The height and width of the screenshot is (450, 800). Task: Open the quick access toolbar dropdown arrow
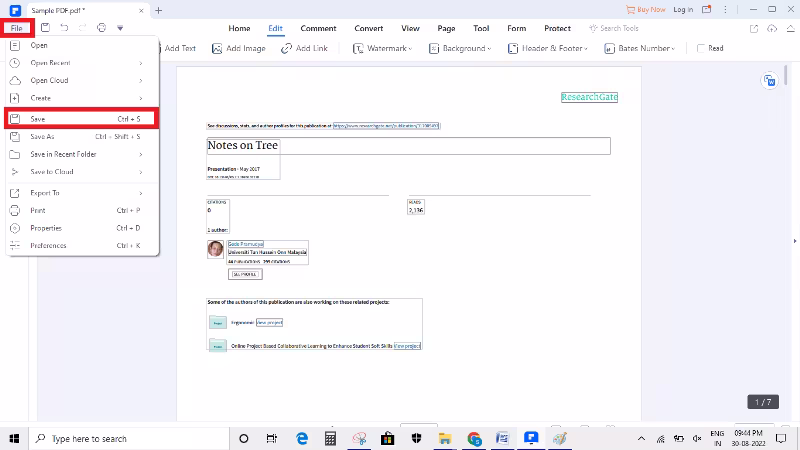click(120, 28)
